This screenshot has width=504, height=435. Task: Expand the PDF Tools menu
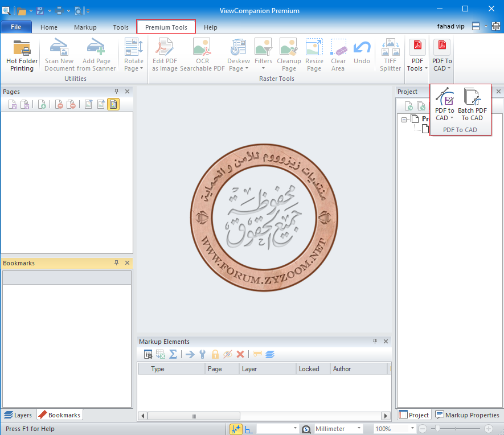pyautogui.click(x=417, y=55)
